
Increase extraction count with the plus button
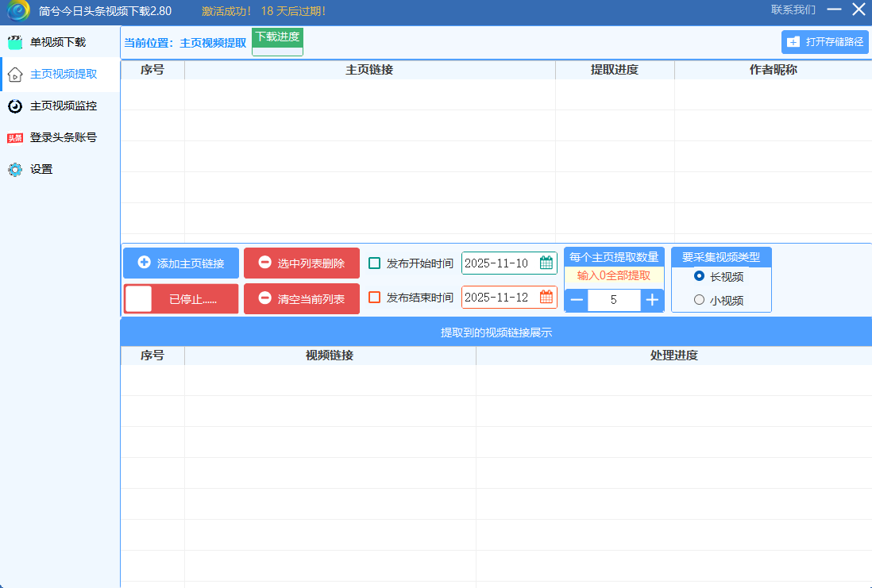point(652,300)
